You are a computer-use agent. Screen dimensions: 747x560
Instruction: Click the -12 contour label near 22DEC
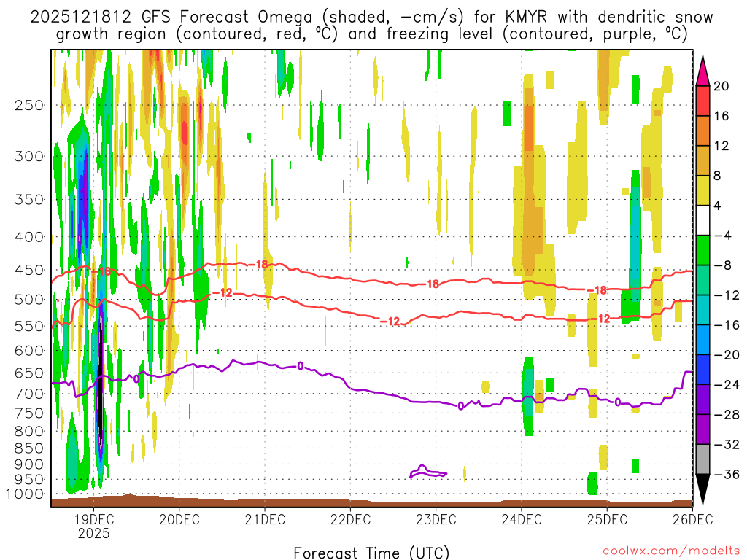coord(390,322)
